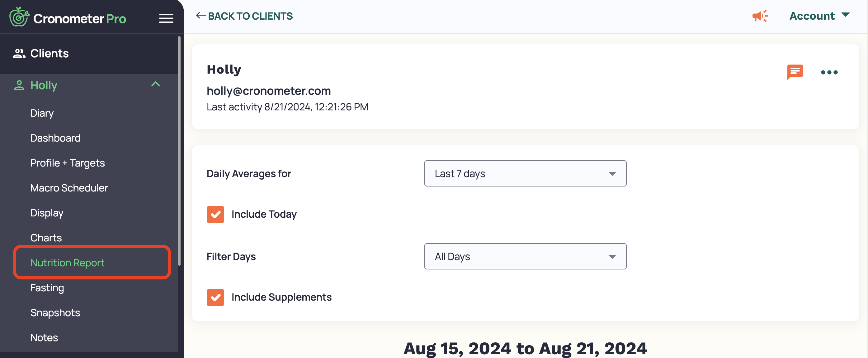The width and height of the screenshot is (868, 358).
Task: Open the orange chat message icon
Action: click(795, 72)
